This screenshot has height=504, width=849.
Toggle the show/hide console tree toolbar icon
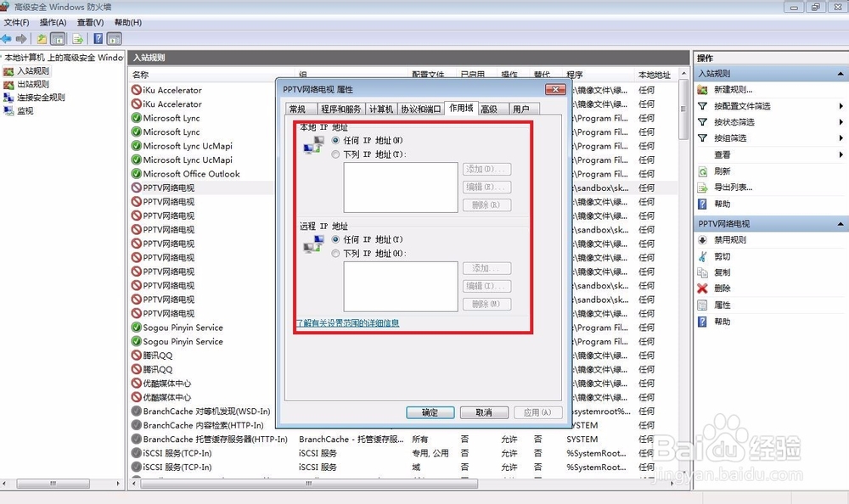[58, 39]
